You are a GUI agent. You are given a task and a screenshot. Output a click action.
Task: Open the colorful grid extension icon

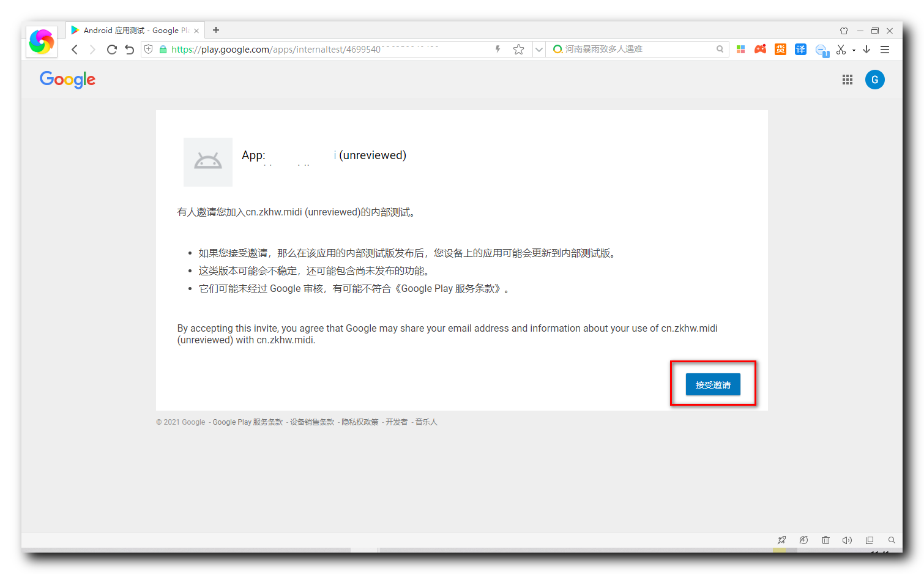[x=741, y=50]
